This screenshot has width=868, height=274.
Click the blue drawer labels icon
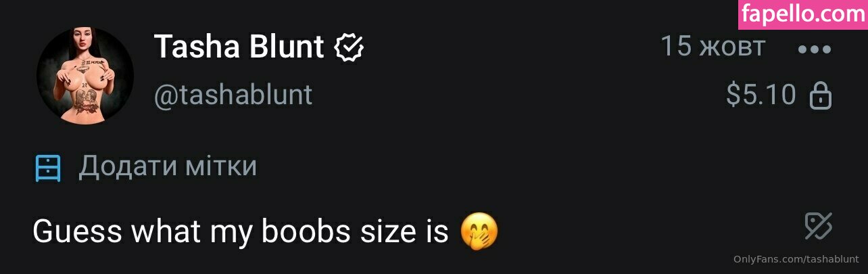point(48,167)
